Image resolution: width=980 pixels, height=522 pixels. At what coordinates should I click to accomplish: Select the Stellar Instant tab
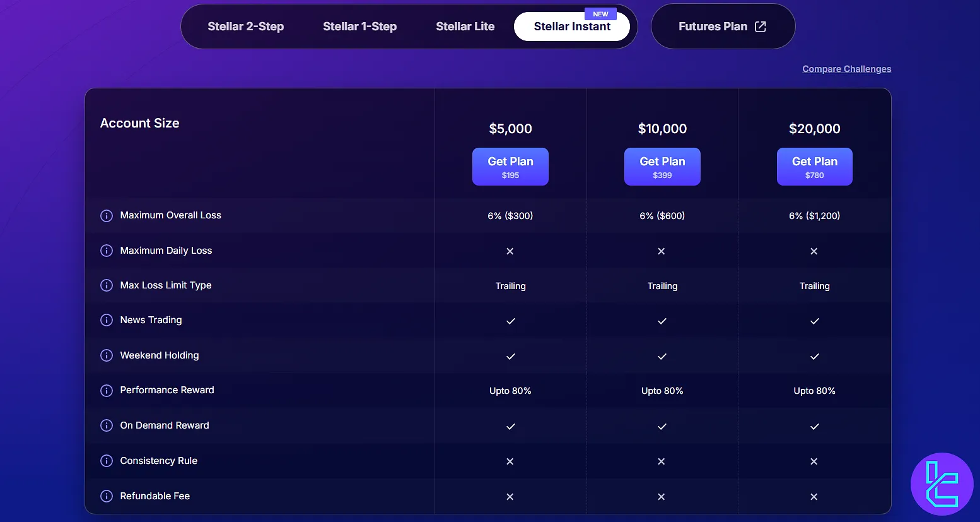pyautogui.click(x=572, y=27)
